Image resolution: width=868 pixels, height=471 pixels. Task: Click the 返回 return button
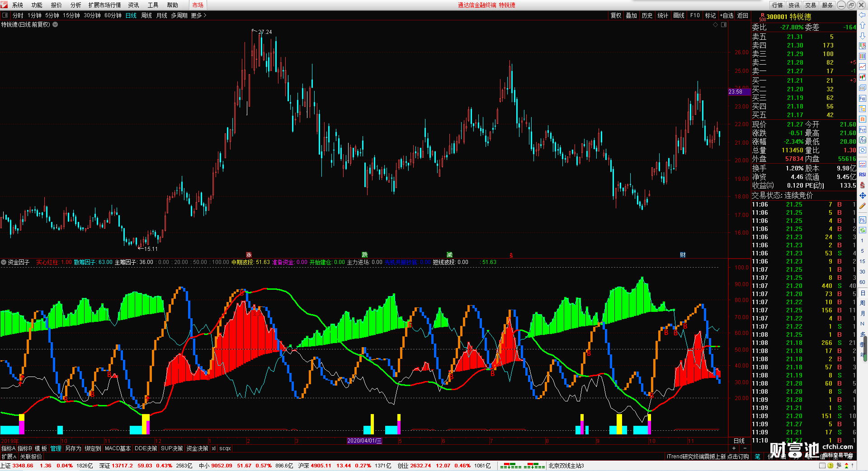743,15
